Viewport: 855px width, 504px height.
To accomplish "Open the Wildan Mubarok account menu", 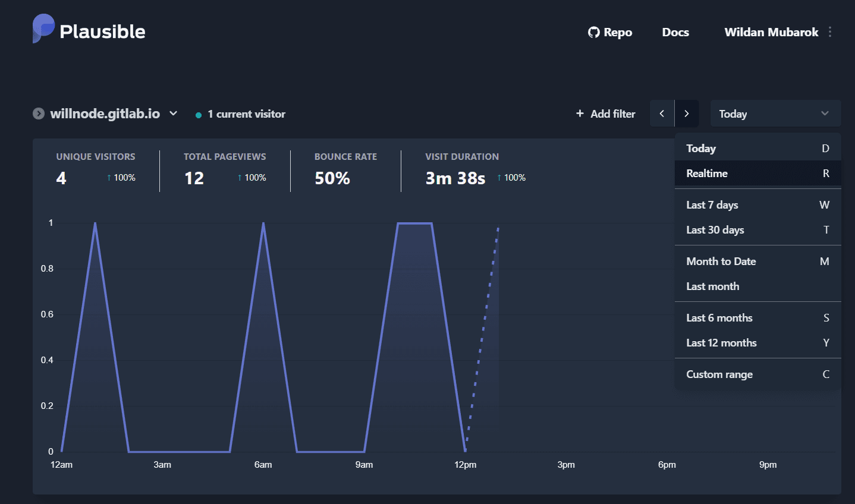I will [x=771, y=32].
